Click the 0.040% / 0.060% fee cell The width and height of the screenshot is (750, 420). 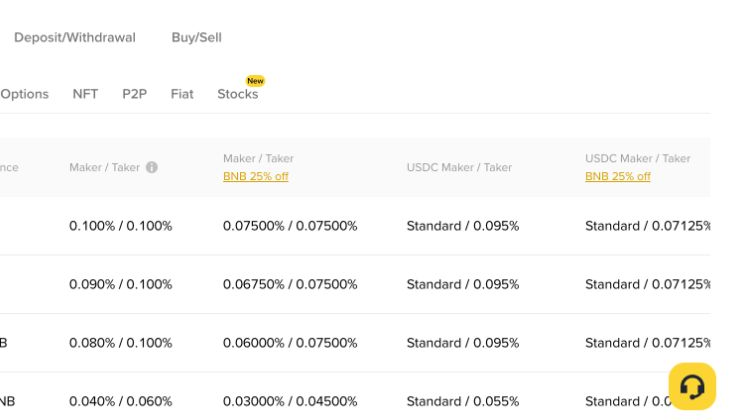pyautogui.click(x=121, y=401)
